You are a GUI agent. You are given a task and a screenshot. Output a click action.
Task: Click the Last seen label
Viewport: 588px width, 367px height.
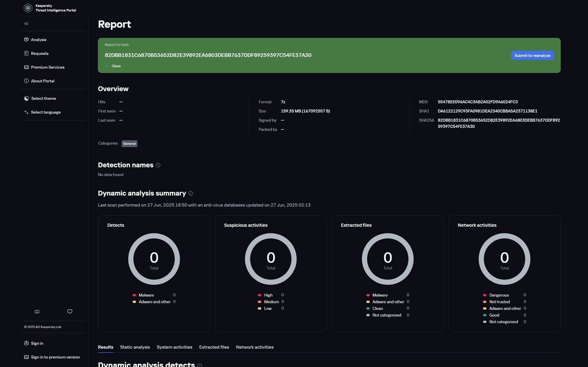click(107, 120)
